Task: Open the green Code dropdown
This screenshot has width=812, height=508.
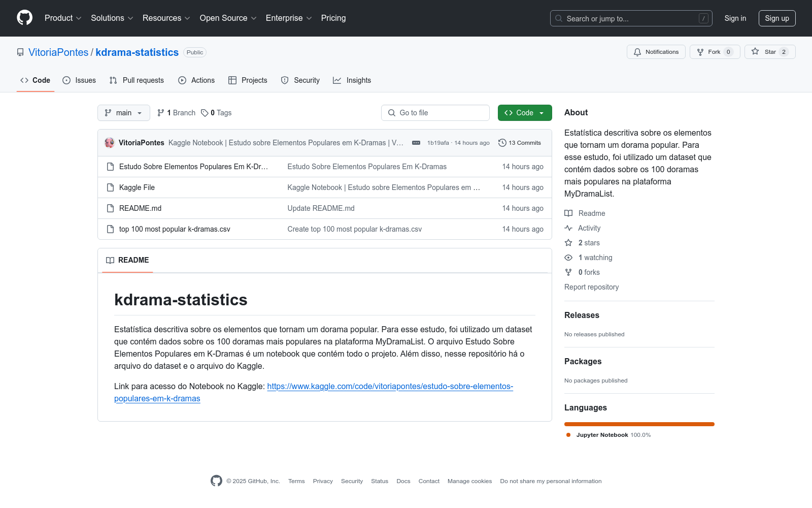Action: 525,113
